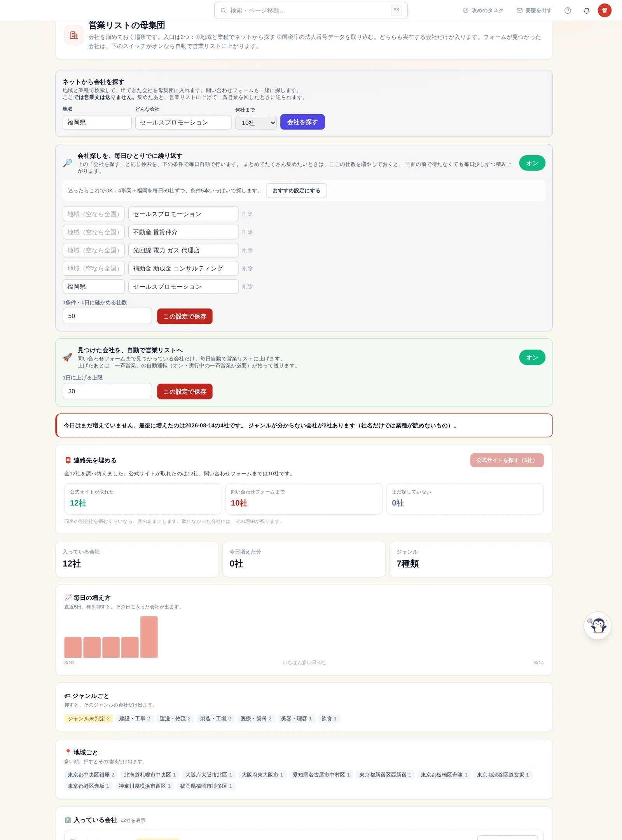The width and height of the screenshot is (622, 840).
Task: Click the どんな会社 セールスプロモーション field
Action: (x=183, y=122)
